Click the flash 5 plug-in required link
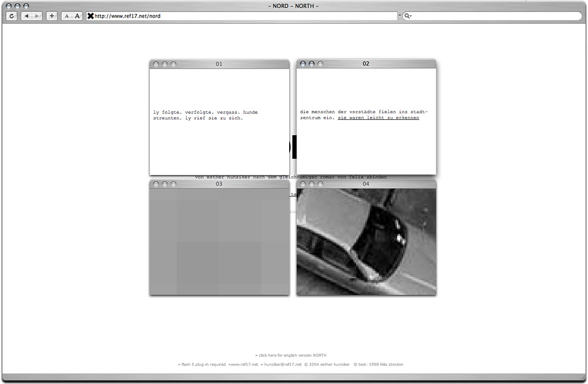This screenshot has height=384, width=588. [x=202, y=365]
